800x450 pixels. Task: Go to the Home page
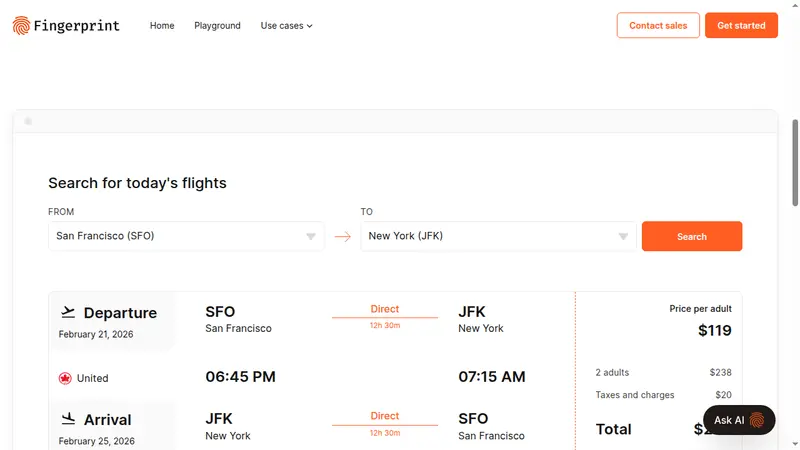[162, 26]
